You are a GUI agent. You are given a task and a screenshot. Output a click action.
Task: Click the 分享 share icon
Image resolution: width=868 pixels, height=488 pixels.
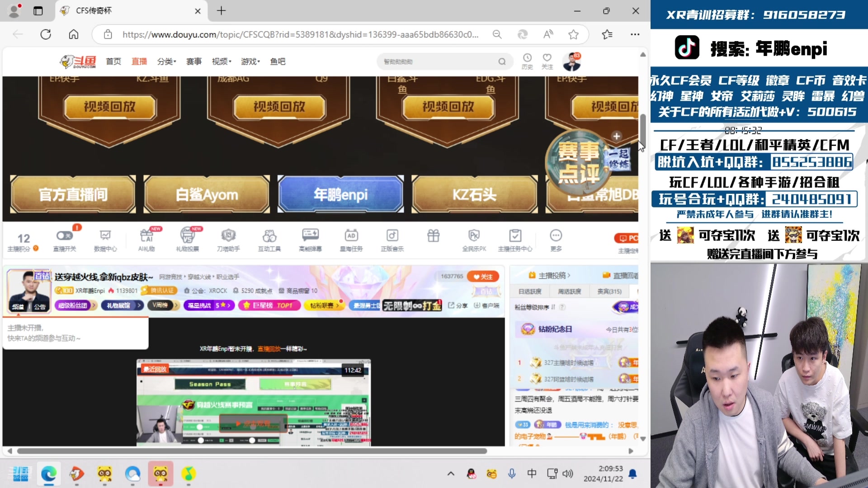tap(458, 305)
